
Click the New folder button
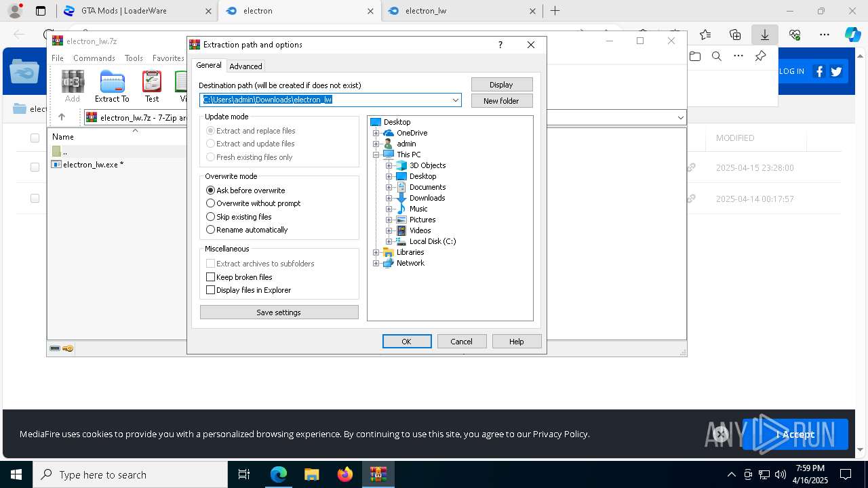(502, 101)
